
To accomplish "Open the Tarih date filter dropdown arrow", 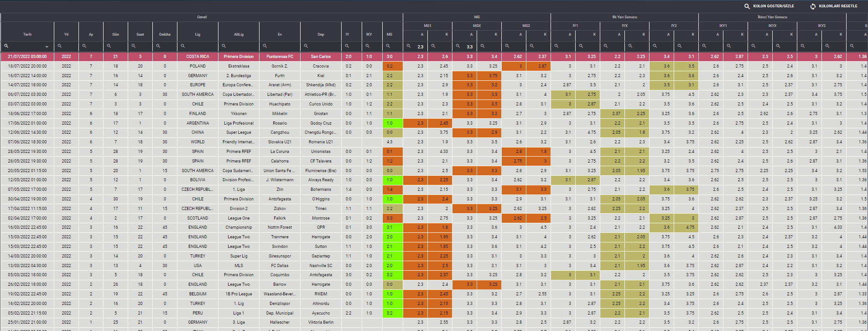I will click(47, 47).
